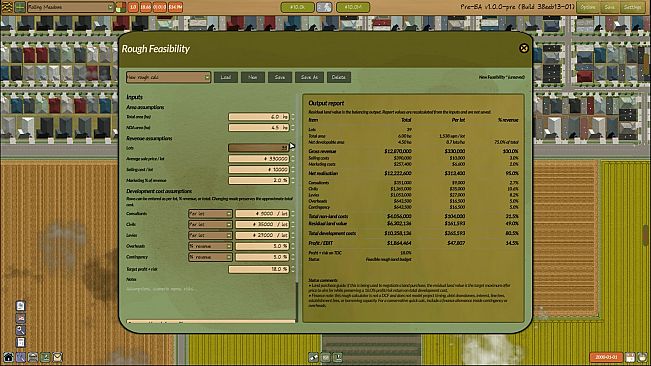The width and height of the screenshot is (651, 366).
Task: Click the inputs panel scrollbar
Action: click(297, 207)
